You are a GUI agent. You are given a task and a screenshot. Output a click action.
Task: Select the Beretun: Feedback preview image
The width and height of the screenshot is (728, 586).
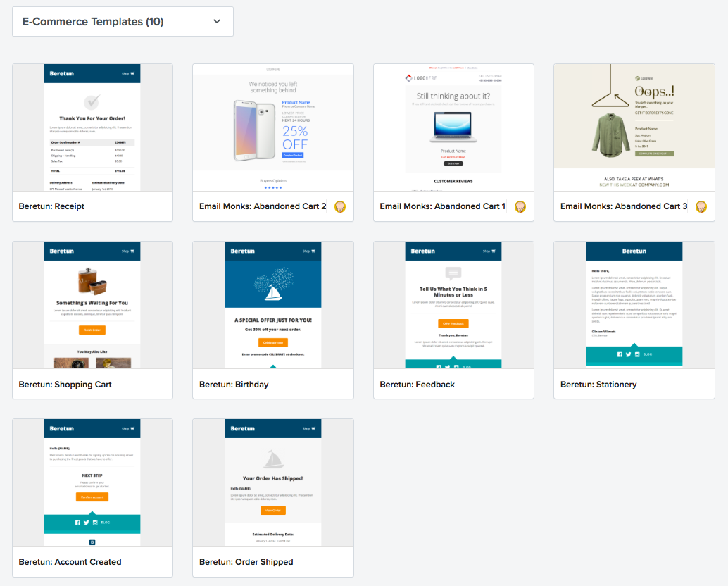tap(453, 304)
